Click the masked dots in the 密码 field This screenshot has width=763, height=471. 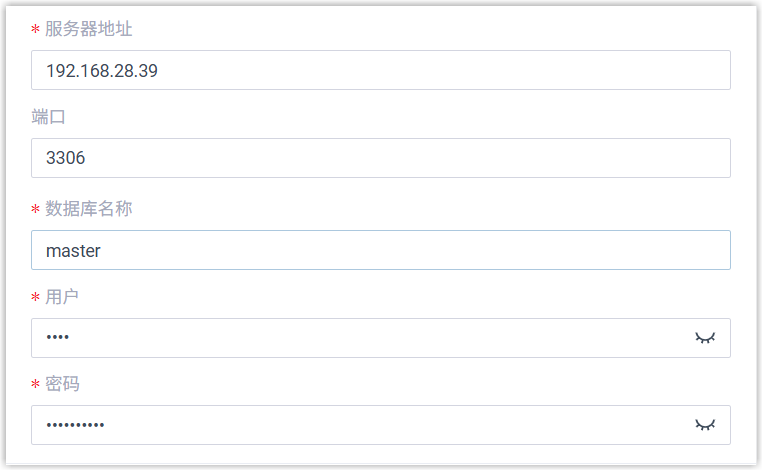75,426
